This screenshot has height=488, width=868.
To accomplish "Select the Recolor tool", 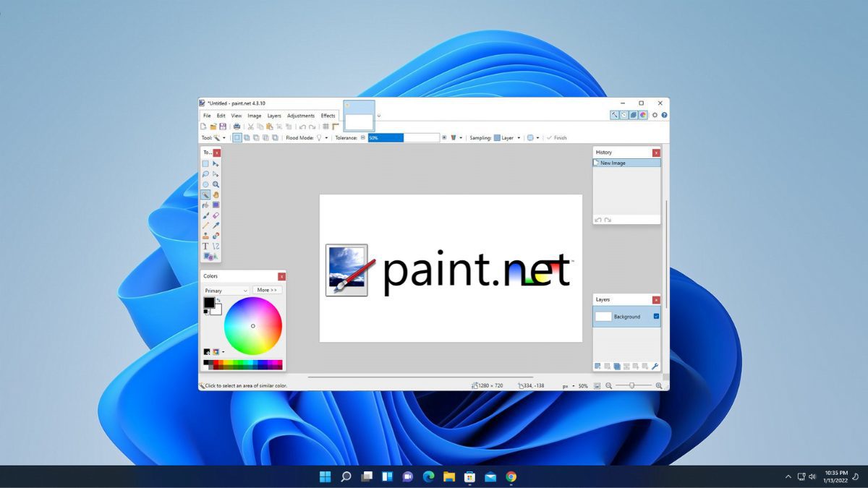I will (216, 236).
